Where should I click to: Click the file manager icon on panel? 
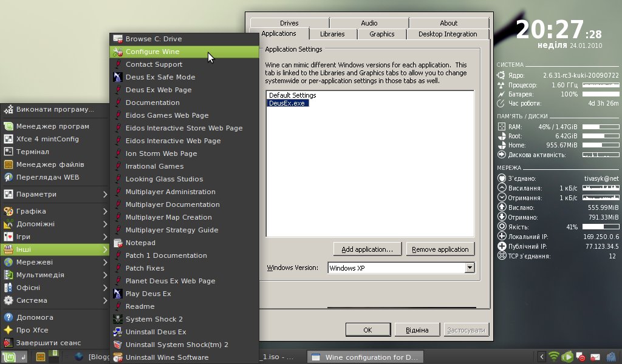point(41,357)
